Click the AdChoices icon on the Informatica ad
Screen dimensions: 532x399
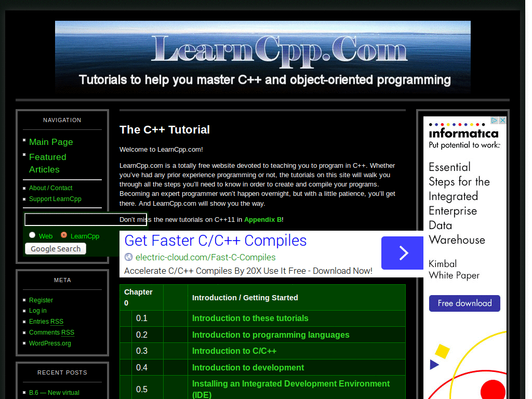coord(494,120)
